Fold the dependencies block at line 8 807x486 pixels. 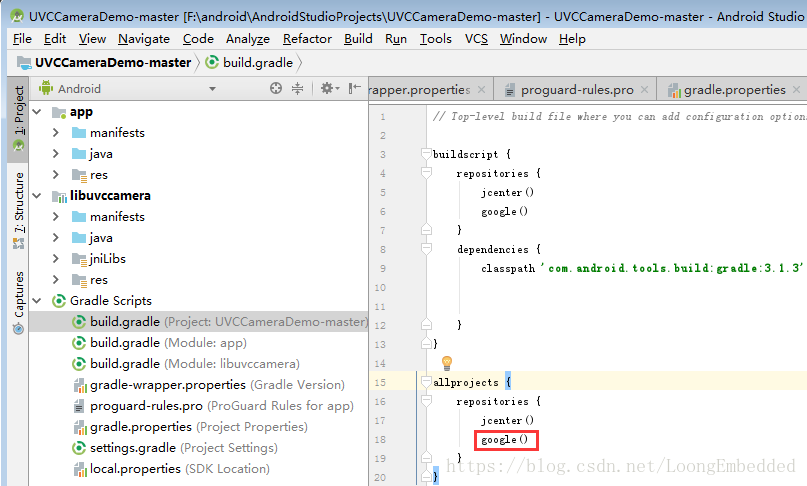pos(426,249)
